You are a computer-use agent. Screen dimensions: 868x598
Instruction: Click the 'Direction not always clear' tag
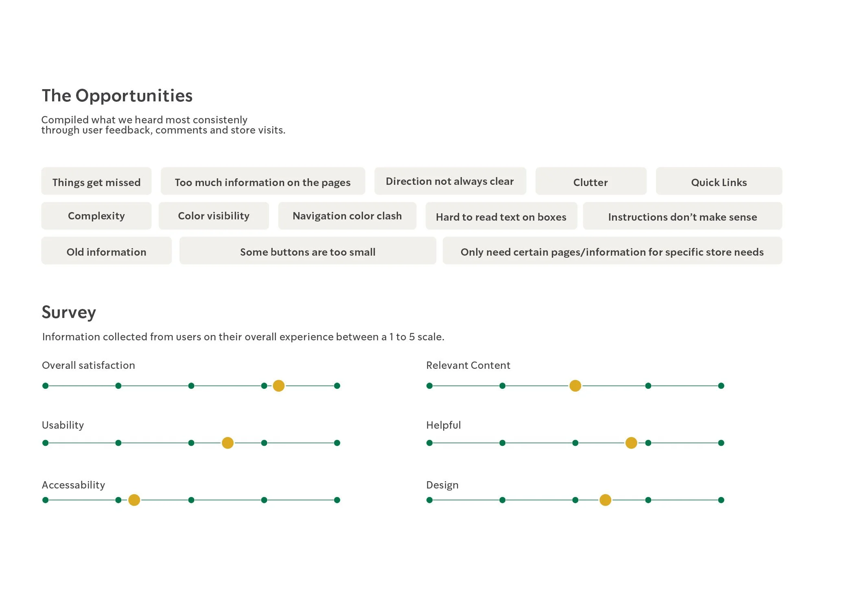(450, 182)
